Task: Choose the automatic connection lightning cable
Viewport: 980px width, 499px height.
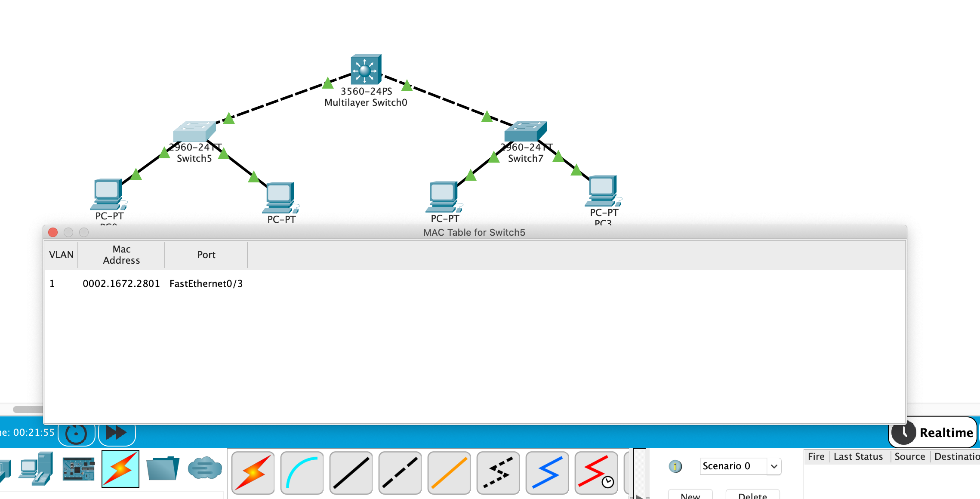Action: point(253,472)
